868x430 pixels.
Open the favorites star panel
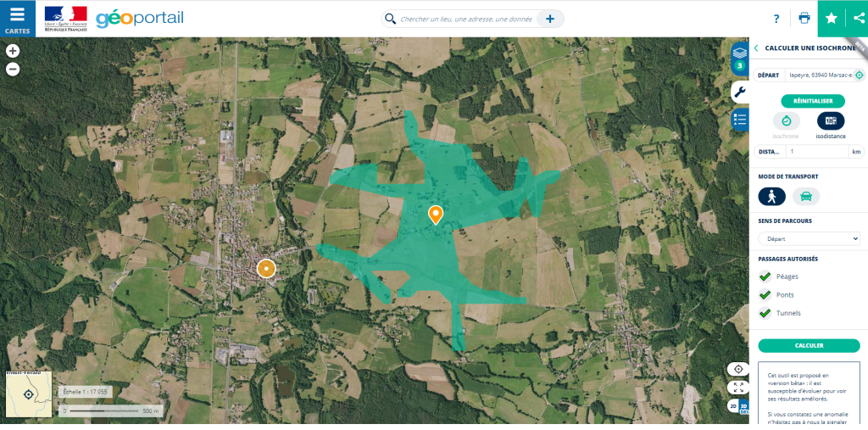(x=831, y=19)
